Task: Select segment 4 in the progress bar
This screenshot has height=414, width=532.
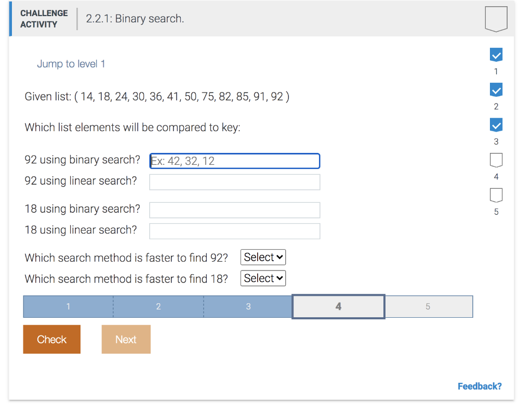Action: 338,306
